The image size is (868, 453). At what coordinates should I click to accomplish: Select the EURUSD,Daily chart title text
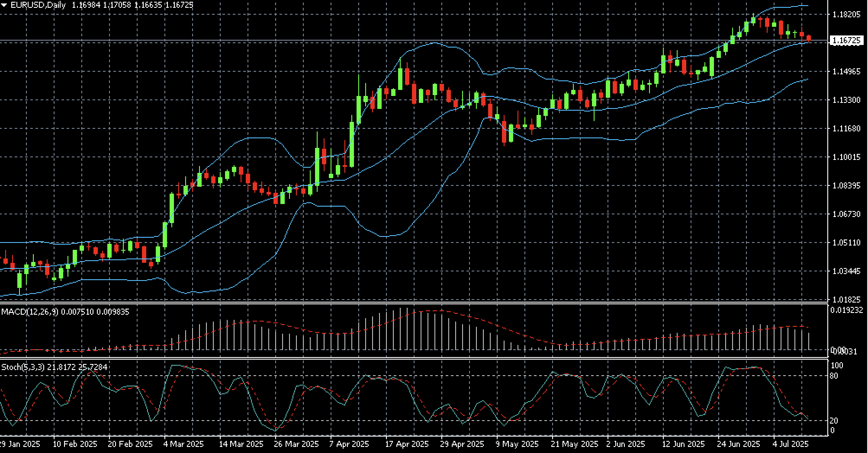[38, 5]
